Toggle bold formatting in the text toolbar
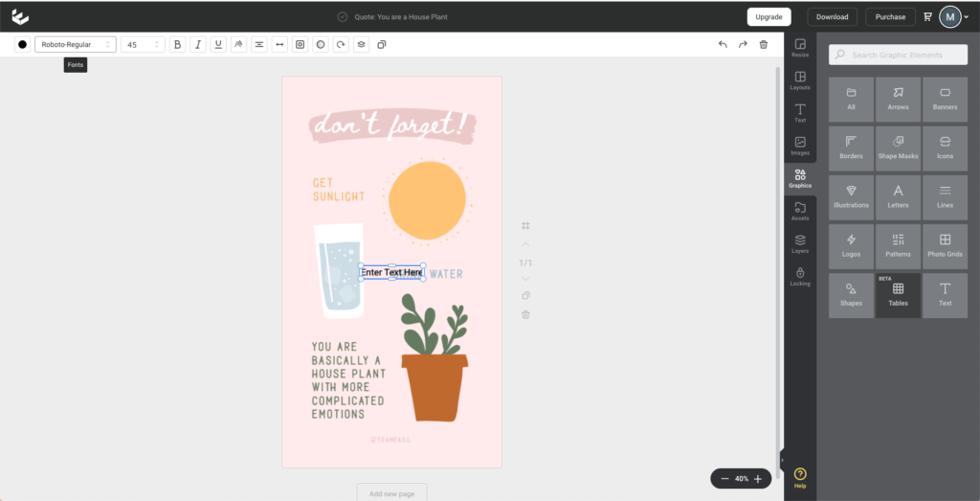 tap(177, 45)
